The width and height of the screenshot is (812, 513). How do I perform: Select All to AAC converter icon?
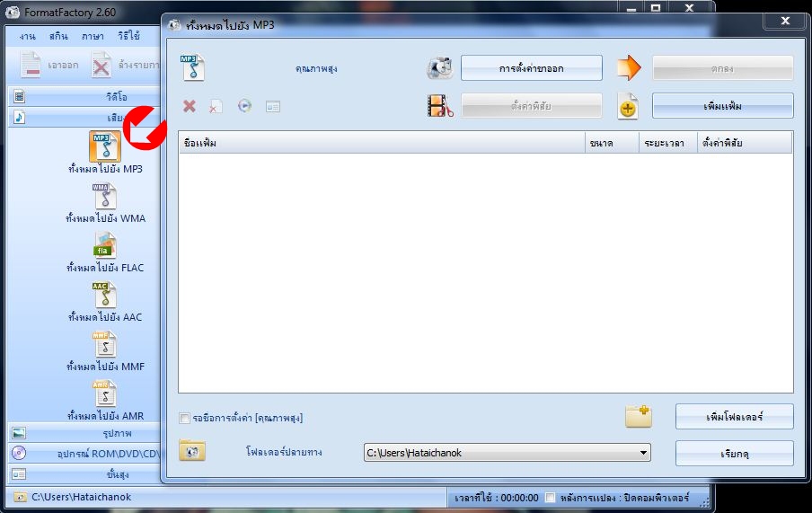click(105, 295)
